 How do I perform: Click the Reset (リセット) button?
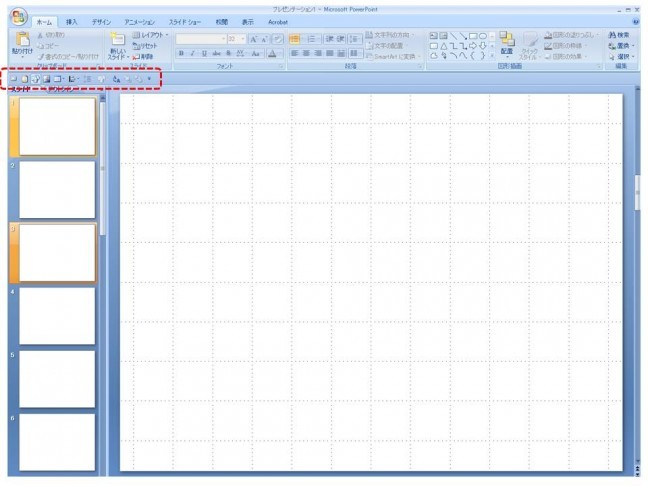(x=150, y=46)
